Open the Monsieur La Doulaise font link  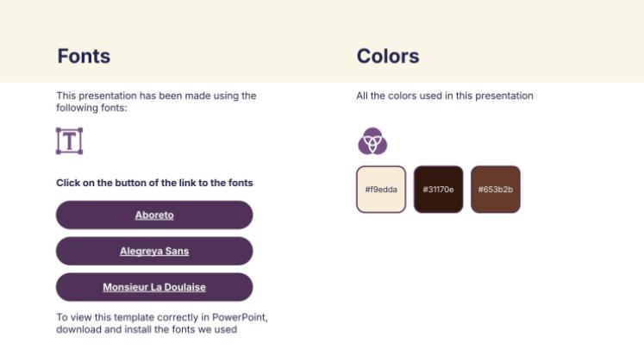154,287
